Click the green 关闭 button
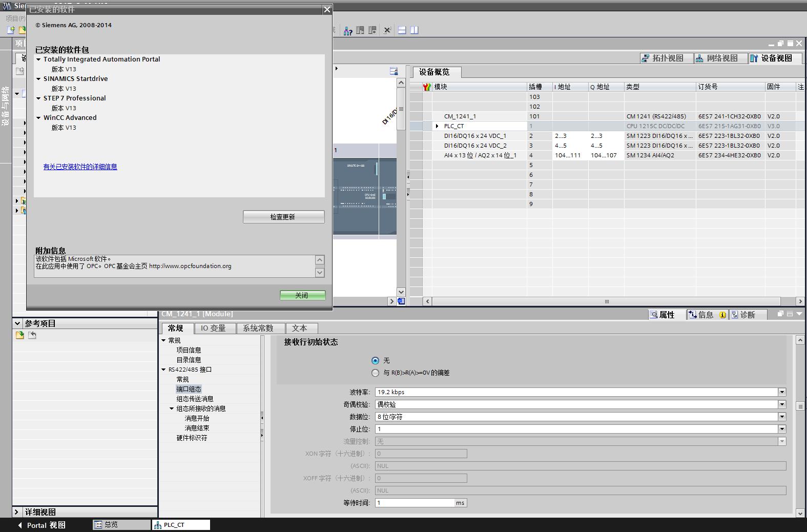This screenshot has width=807, height=532. pyautogui.click(x=302, y=295)
